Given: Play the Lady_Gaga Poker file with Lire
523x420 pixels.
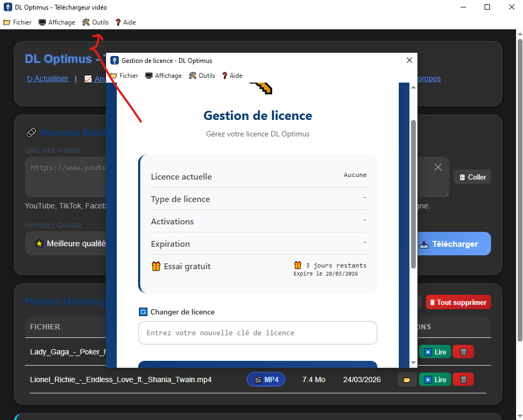Looking at the screenshot, I should tap(435, 352).
